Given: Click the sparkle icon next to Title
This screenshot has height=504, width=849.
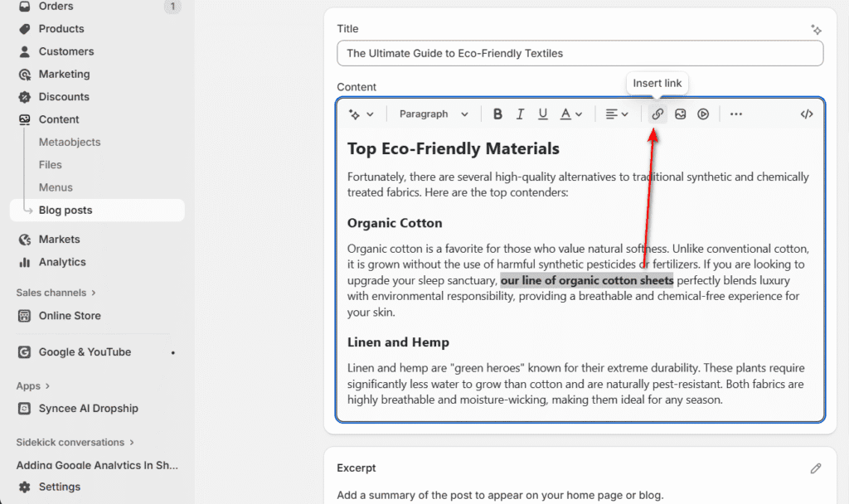Looking at the screenshot, I should click(x=817, y=28).
